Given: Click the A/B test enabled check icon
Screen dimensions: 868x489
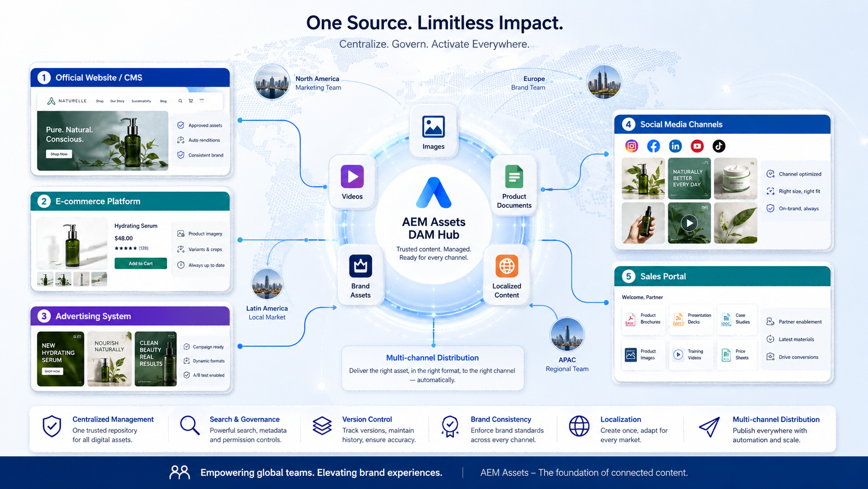Looking at the screenshot, I should (186, 375).
